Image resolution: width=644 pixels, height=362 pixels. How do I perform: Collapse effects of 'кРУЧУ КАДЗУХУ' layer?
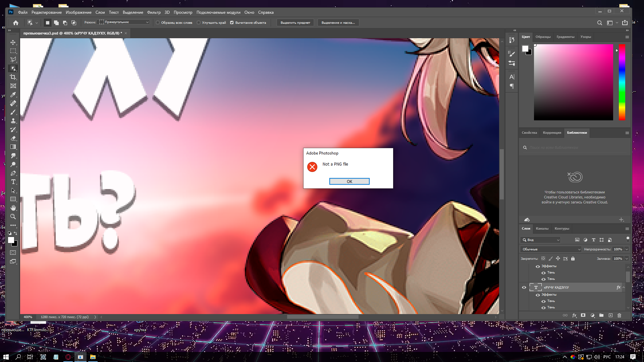(x=624, y=287)
